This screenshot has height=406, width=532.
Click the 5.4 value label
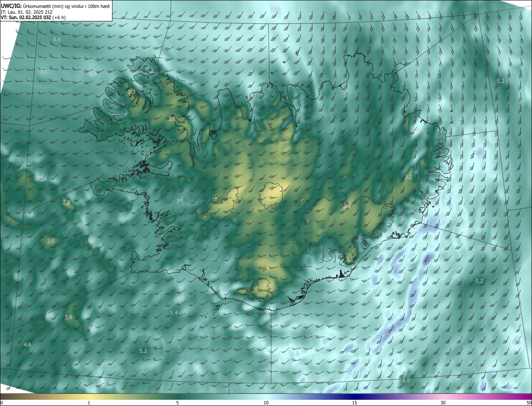(174, 313)
